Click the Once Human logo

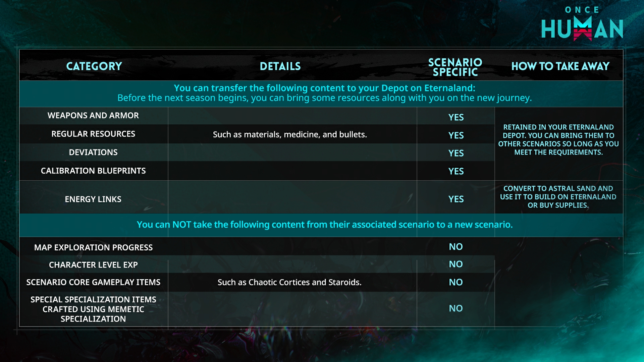click(x=582, y=24)
